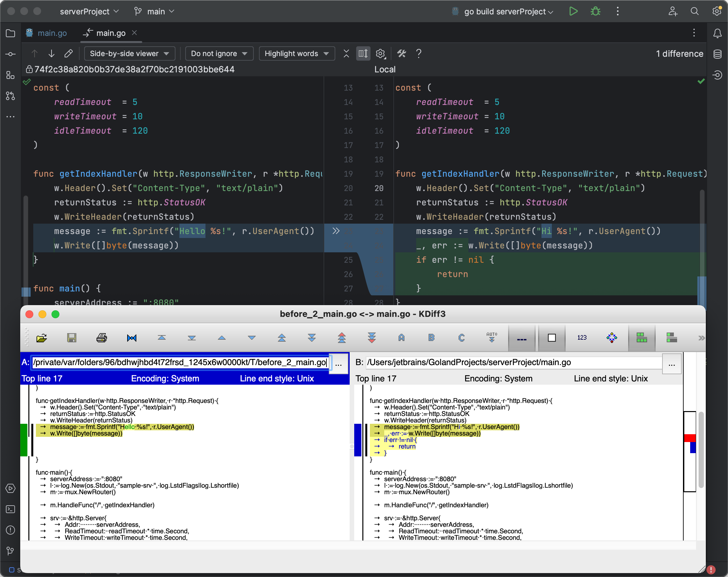Open the Problems tool window
728x577 pixels.
tap(10, 530)
